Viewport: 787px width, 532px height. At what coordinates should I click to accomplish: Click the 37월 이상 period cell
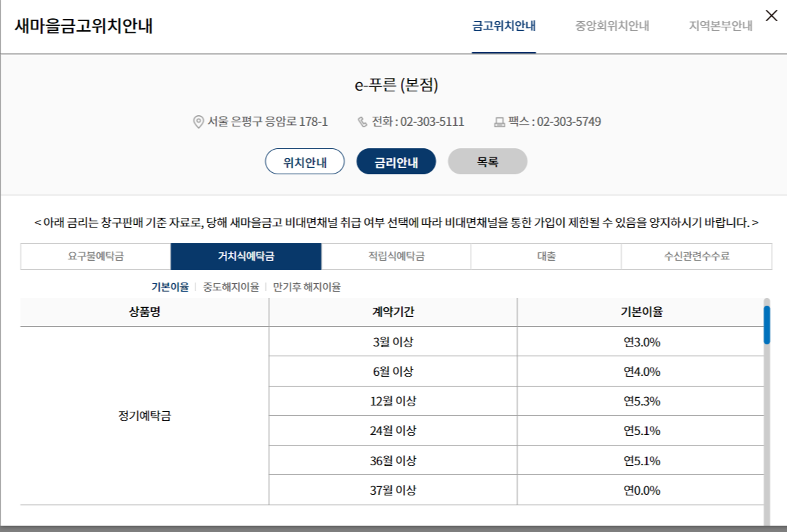click(x=393, y=490)
